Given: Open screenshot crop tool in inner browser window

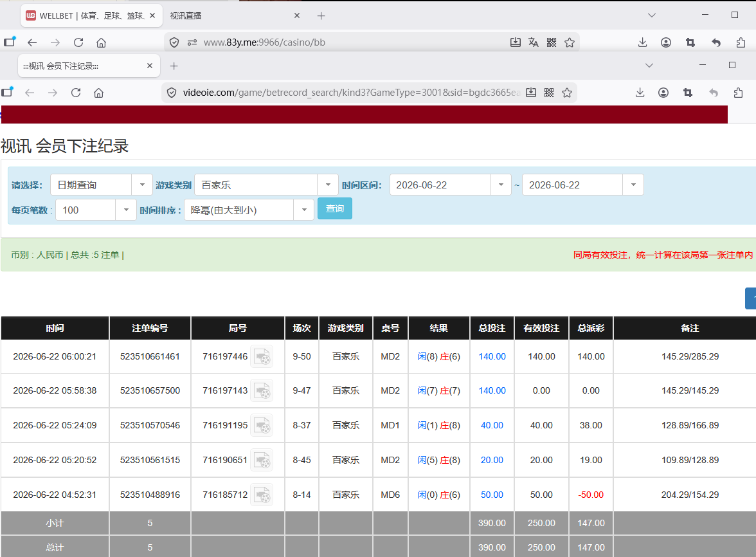Looking at the screenshot, I should pos(688,93).
